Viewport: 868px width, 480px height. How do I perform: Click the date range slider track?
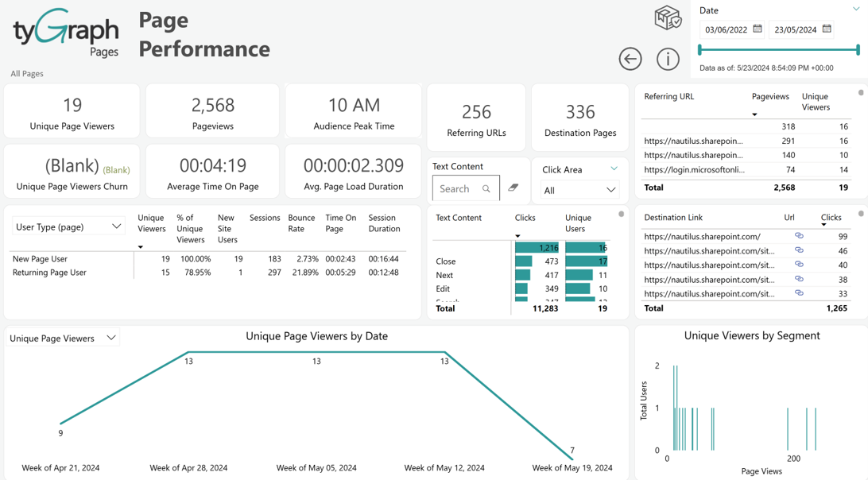(x=779, y=50)
